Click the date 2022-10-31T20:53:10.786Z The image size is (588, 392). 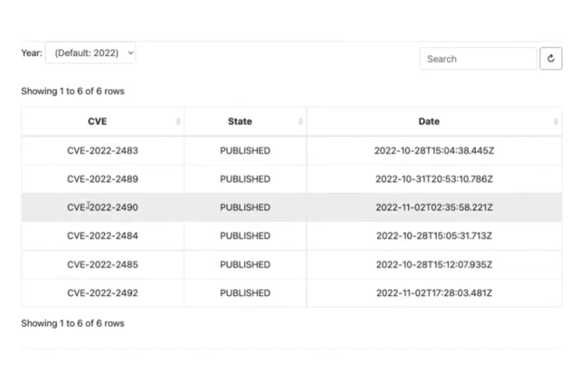coord(434,179)
